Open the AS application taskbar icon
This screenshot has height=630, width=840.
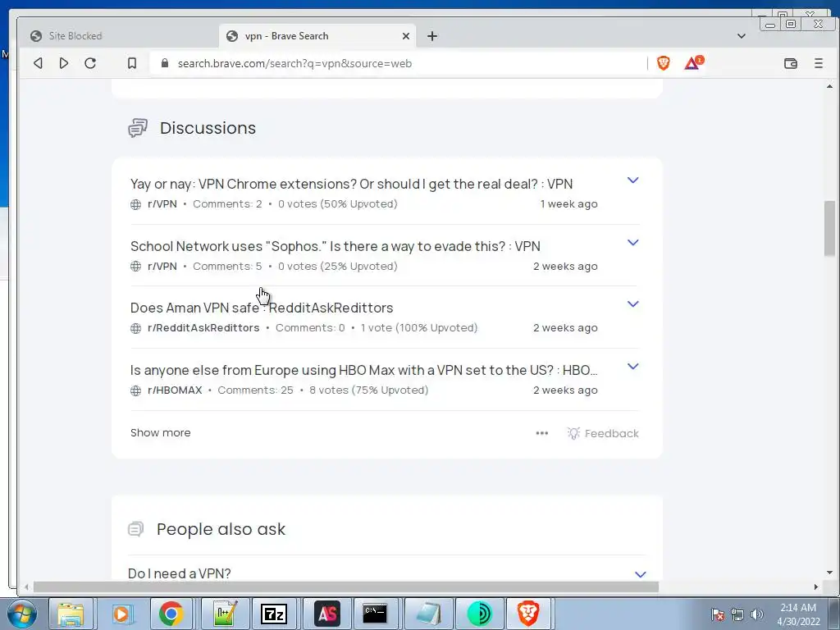(327, 614)
